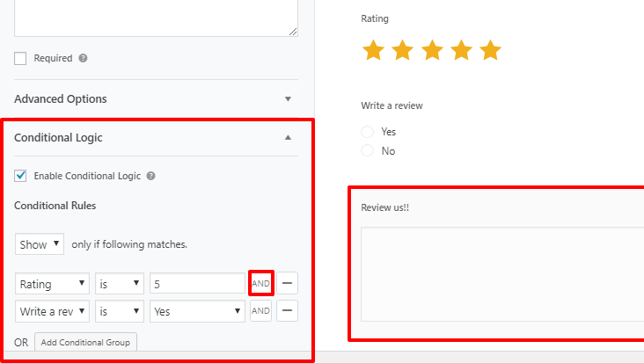
Task: Select the fourth rating star
Action: [461, 50]
